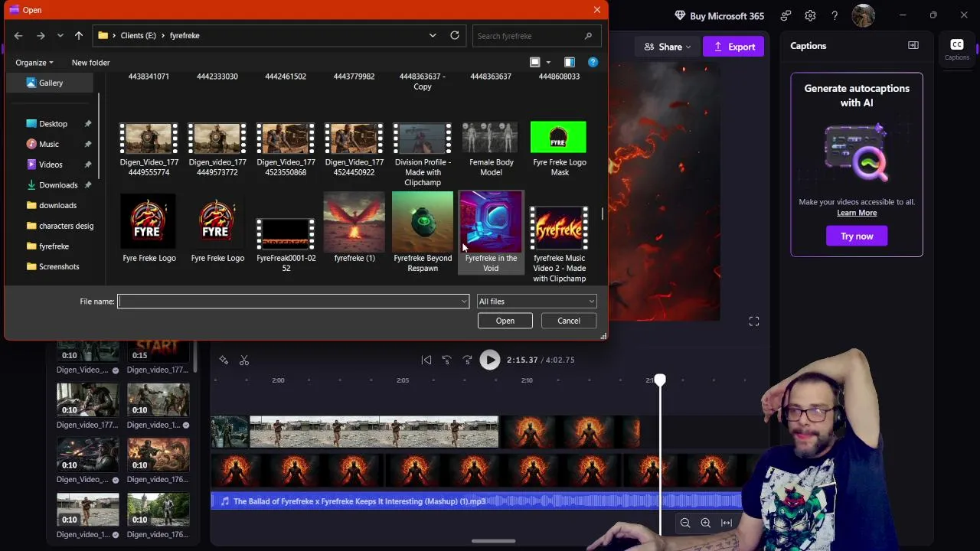Image resolution: width=980 pixels, height=551 pixels.
Task: Click the auto-compose magic wand icon
Action: (x=224, y=360)
